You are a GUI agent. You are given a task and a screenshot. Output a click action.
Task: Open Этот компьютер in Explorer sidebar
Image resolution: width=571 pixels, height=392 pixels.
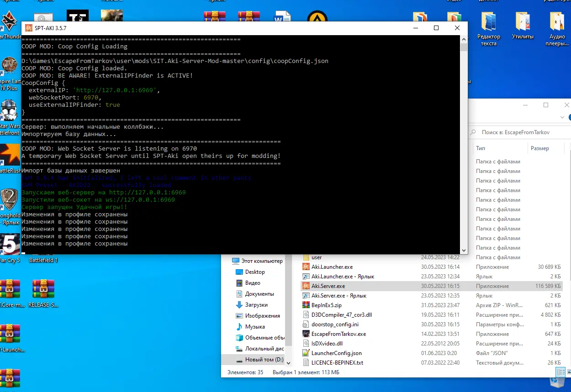[258, 261]
